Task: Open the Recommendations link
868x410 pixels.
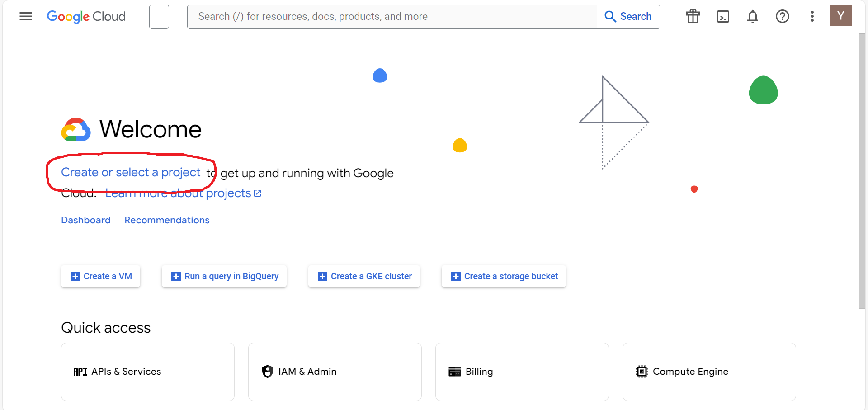Action: [x=167, y=220]
